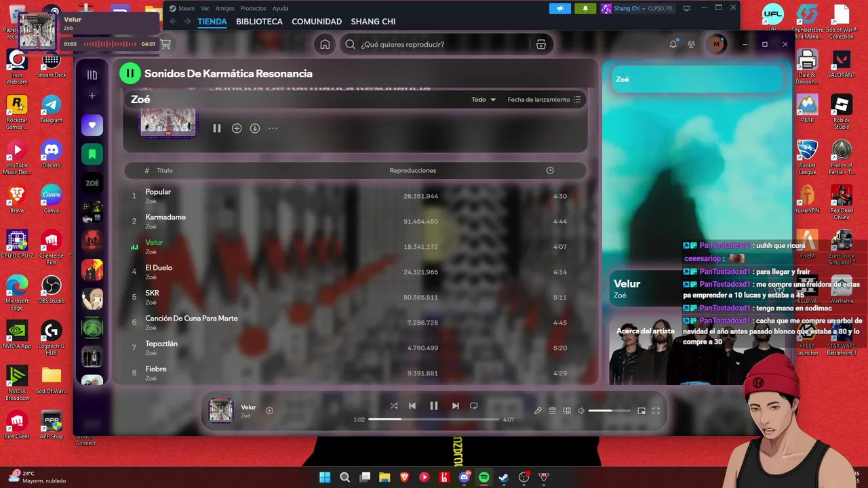Go to Spotify Home
Viewport: 868px width, 488px height.
coord(325,44)
